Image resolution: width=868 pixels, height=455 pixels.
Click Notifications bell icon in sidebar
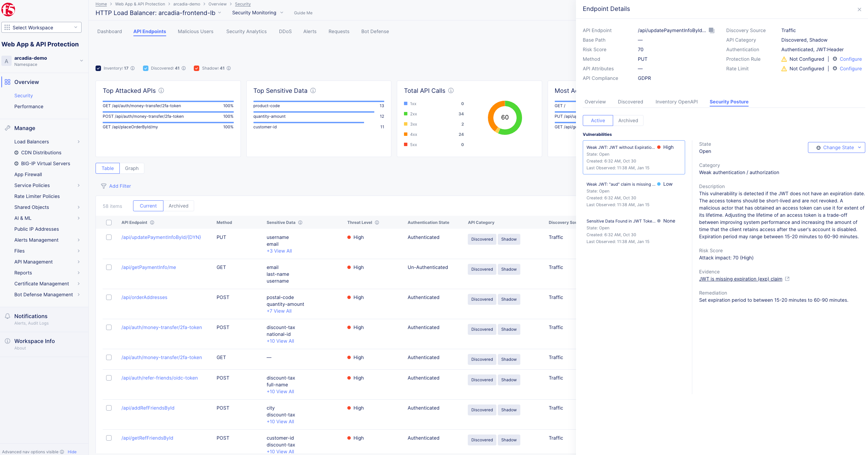[x=8, y=316]
